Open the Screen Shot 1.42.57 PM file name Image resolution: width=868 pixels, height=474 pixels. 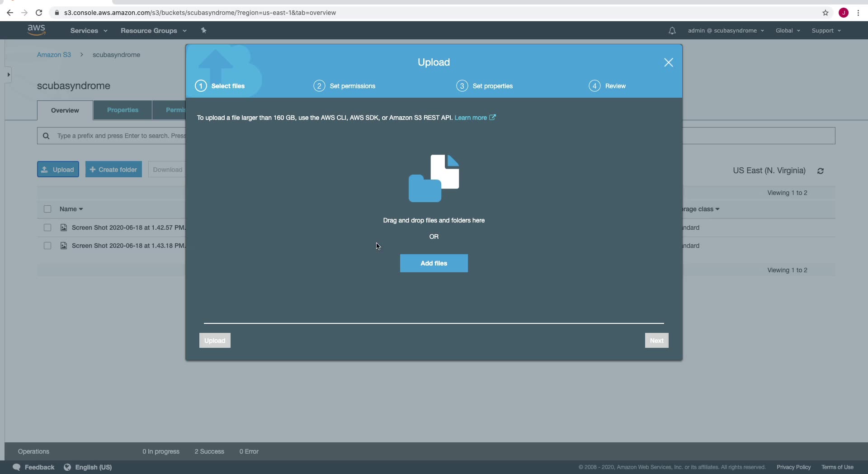128,228
